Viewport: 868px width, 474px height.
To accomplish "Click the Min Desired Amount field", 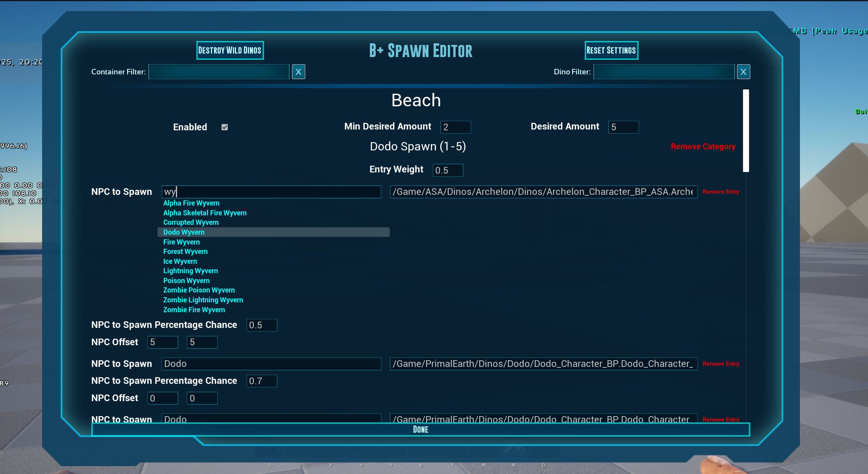I will click(455, 127).
